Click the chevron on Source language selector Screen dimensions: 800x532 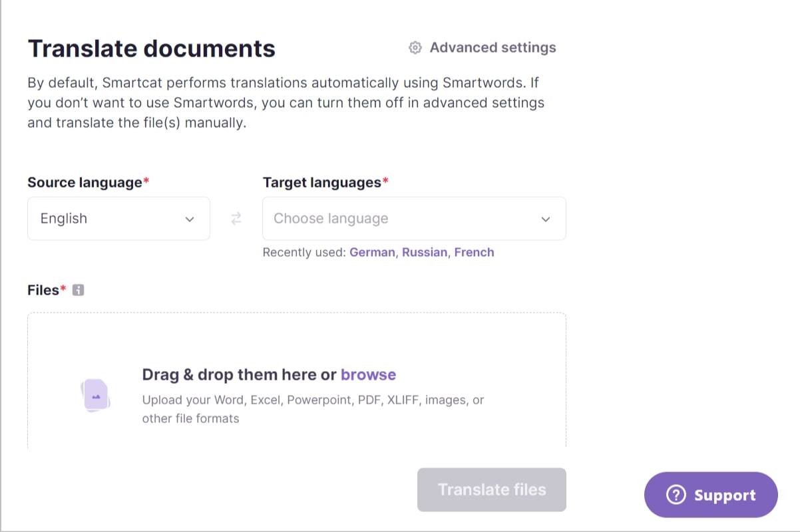click(189, 218)
